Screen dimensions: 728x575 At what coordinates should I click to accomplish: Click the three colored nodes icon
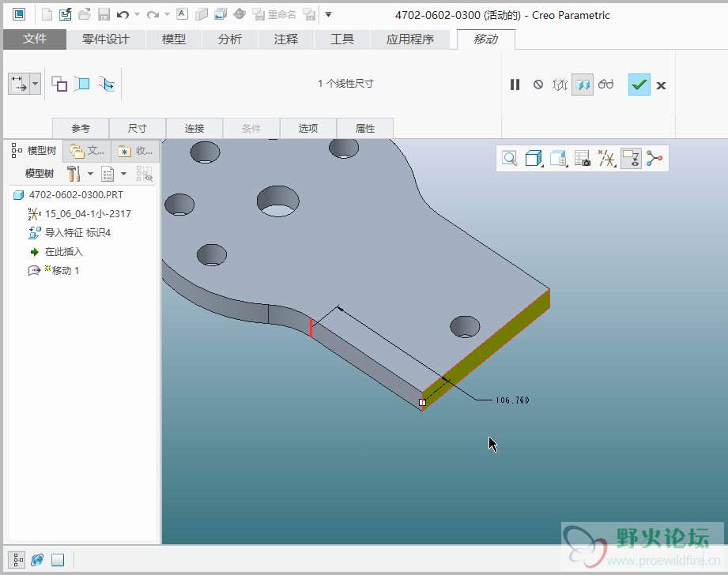tap(654, 158)
